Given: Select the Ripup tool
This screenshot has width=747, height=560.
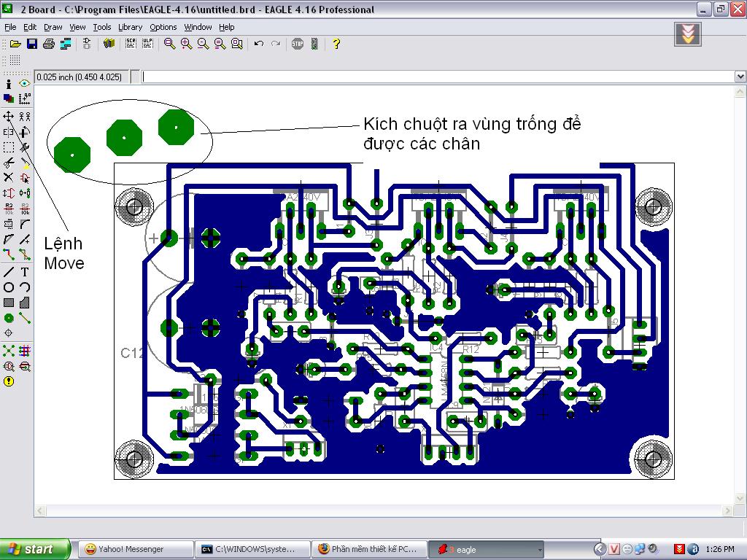Looking at the screenshot, I should [x=24, y=254].
